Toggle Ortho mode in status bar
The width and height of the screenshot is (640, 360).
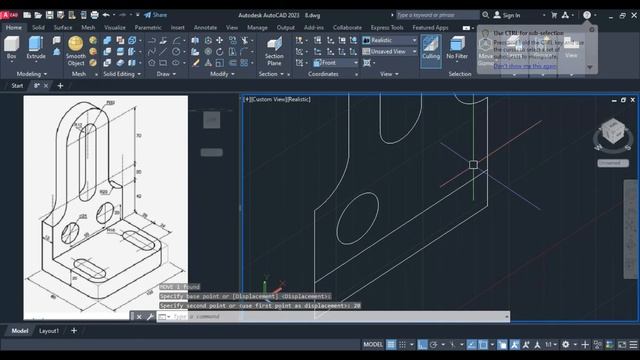point(422,345)
